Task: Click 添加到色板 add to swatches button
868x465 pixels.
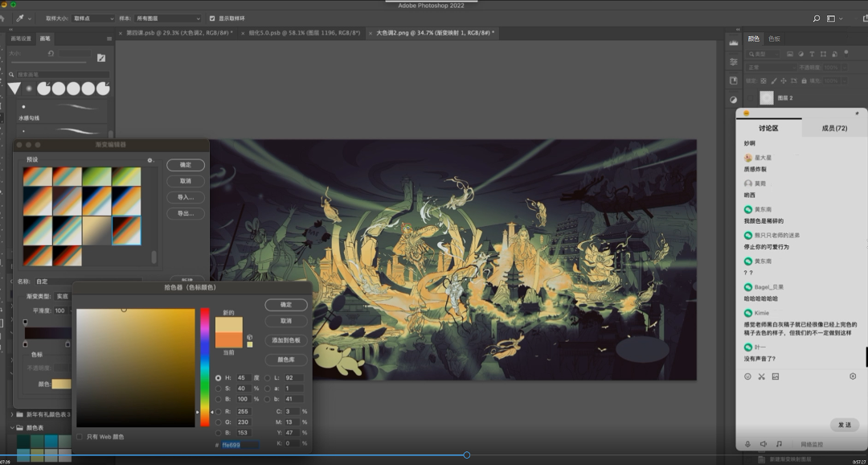Action: pos(286,339)
